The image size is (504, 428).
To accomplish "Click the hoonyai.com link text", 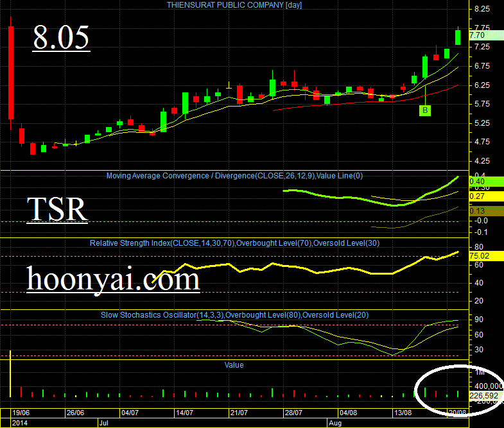I will [x=113, y=280].
